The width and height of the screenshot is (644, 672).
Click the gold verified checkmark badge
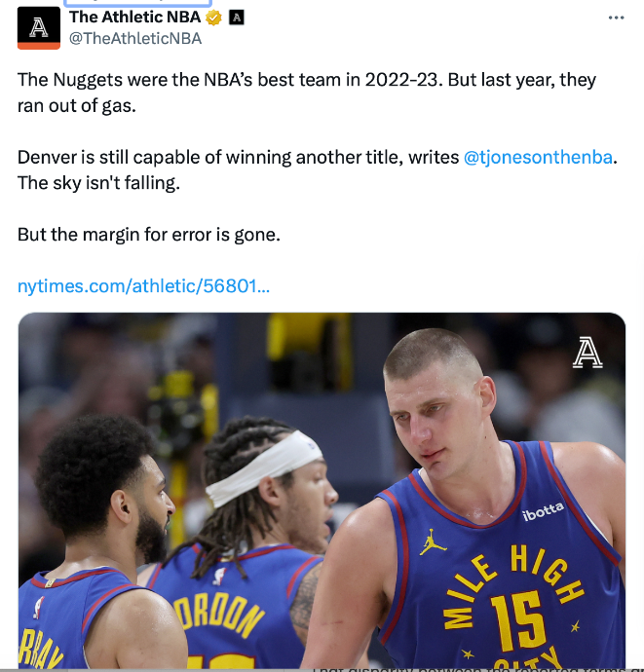213,18
